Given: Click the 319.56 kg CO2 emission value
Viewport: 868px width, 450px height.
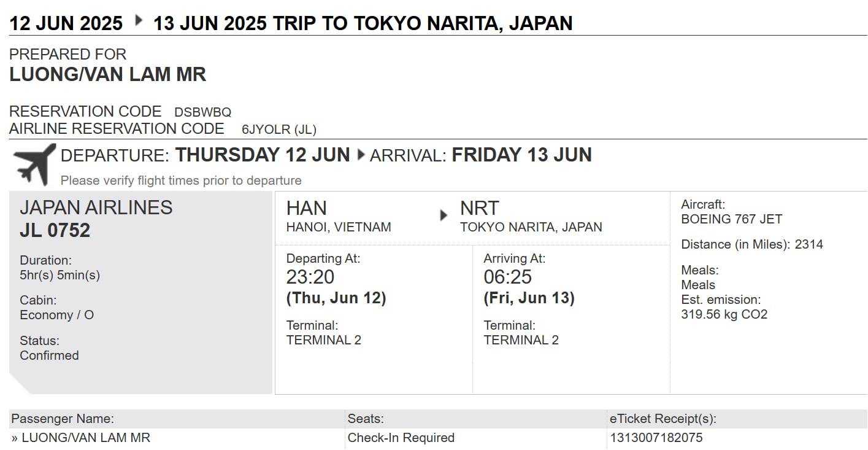Looking at the screenshot, I should 724,315.
